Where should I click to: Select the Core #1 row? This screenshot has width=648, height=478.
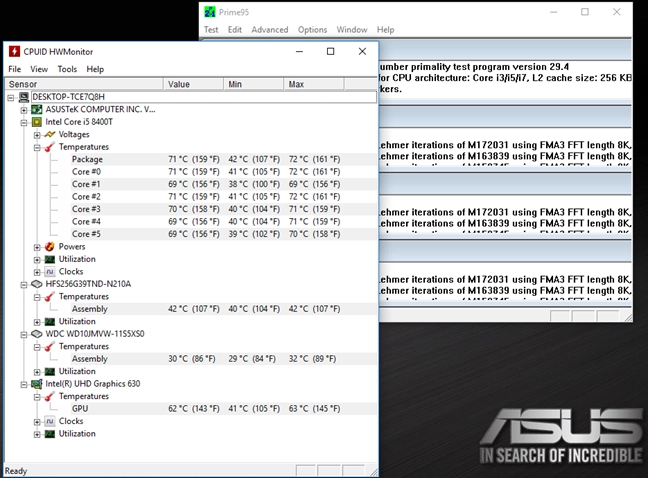point(224,184)
